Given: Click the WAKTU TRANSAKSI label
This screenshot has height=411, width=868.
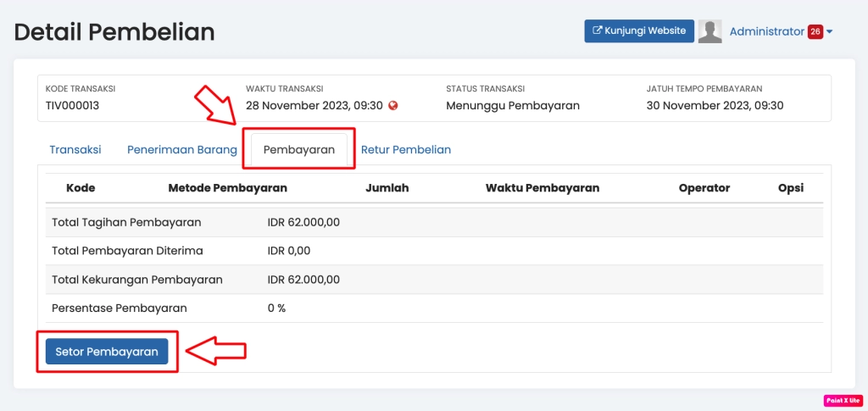Looking at the screenshot, I should pyautogui.click(x=285, y=88).
